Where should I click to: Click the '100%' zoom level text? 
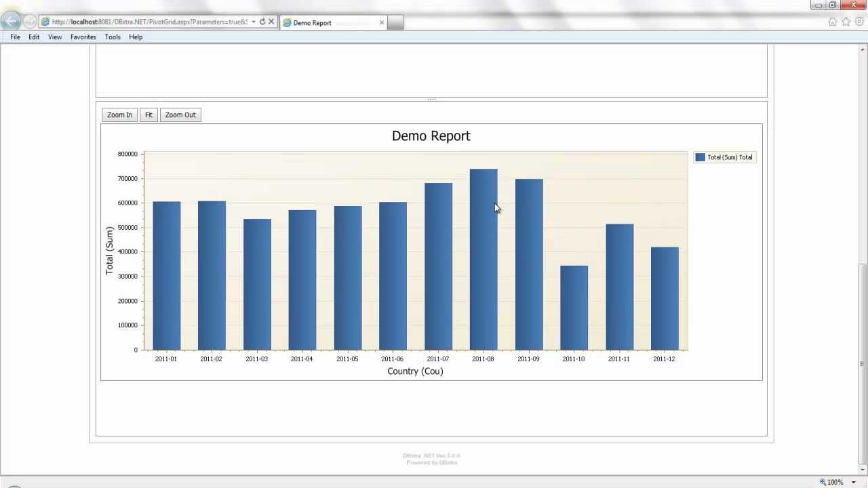click(x=835, y=483)
